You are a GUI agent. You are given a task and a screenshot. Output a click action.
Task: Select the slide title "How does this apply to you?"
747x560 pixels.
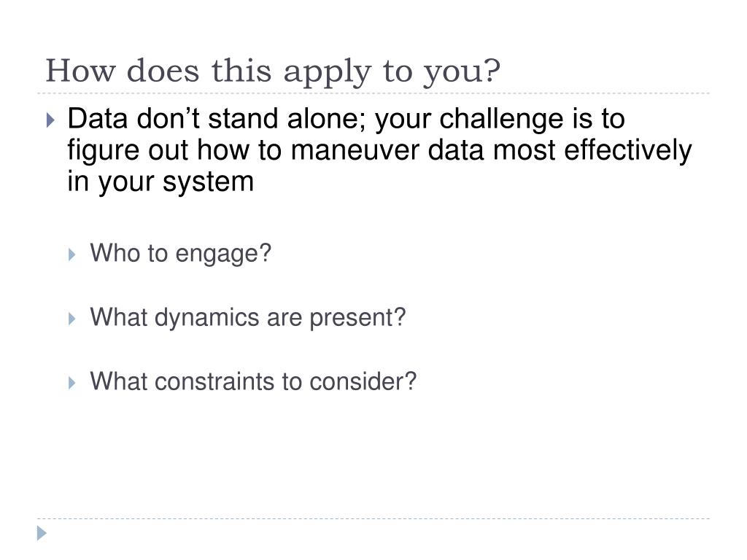click(x=273, y=71)
